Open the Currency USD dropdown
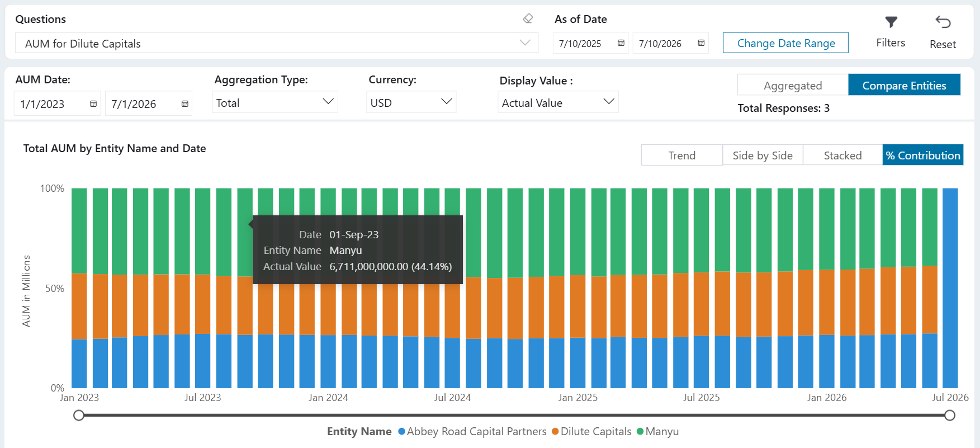 (x=411, y=102)
